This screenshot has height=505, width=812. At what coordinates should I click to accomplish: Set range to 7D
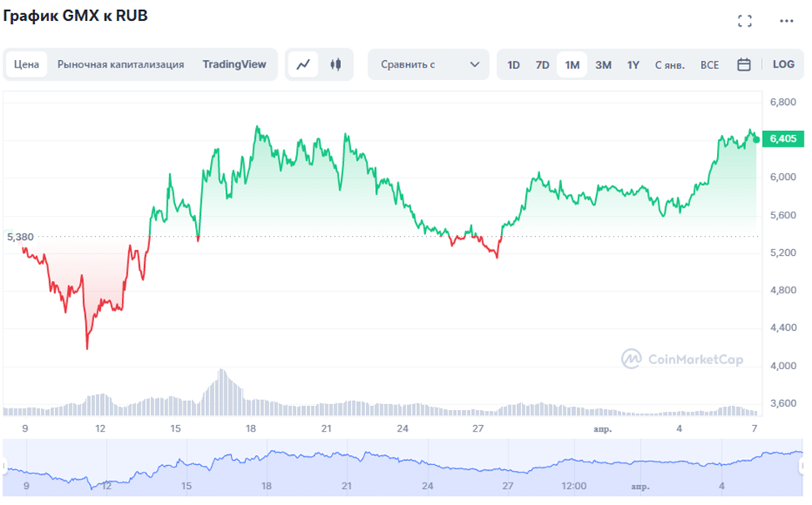coord(542,65)
